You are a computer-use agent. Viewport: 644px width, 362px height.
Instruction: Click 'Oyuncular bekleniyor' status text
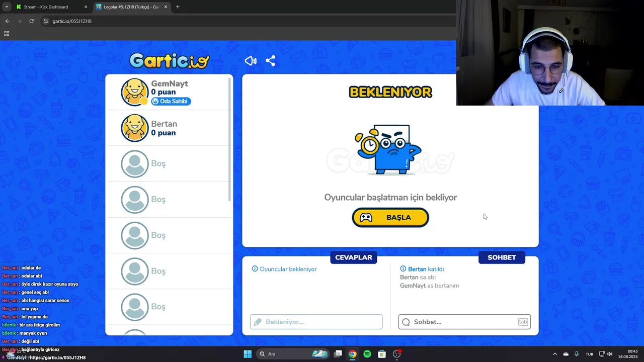pos(288,269)
